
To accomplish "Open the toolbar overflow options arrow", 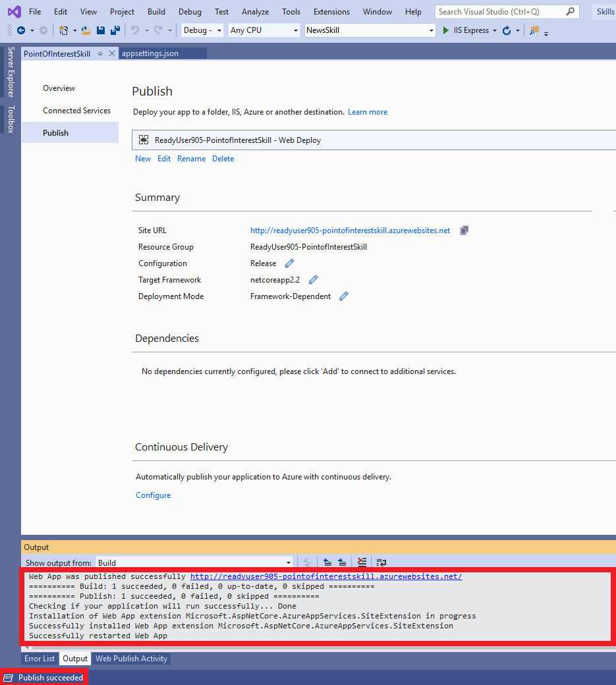I will click(546, 33).
